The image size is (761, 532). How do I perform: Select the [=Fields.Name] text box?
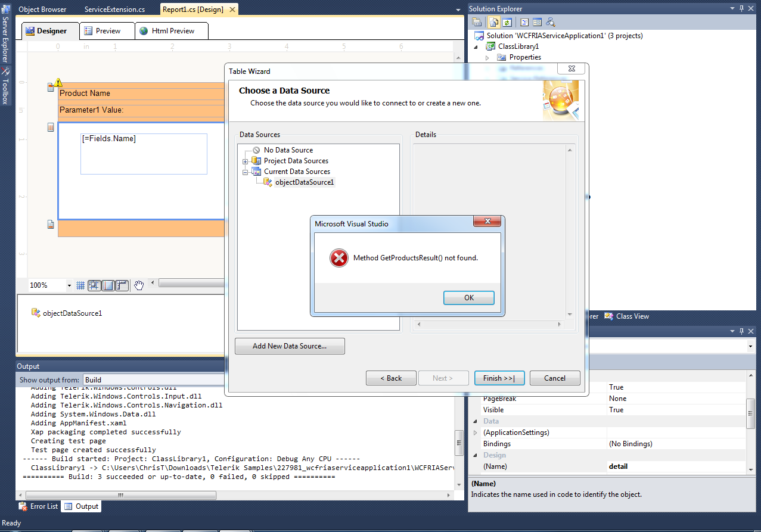[x=144, y=154]
